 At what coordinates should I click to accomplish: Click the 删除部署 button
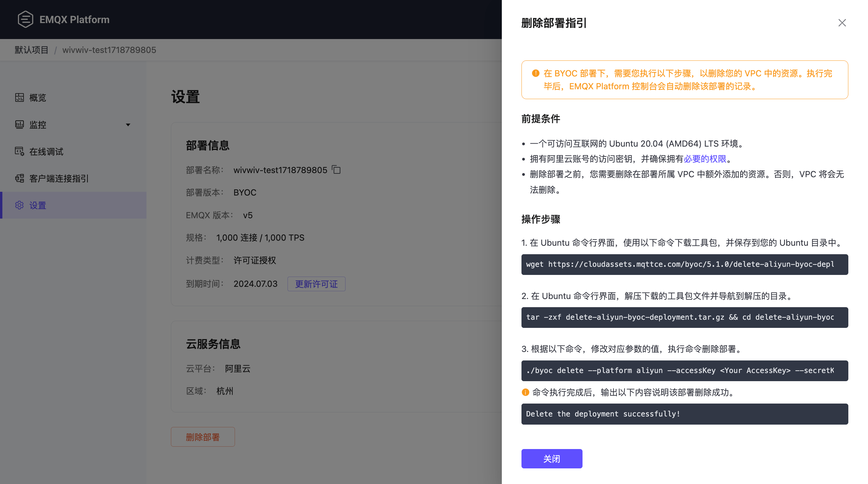coord(203,437)
